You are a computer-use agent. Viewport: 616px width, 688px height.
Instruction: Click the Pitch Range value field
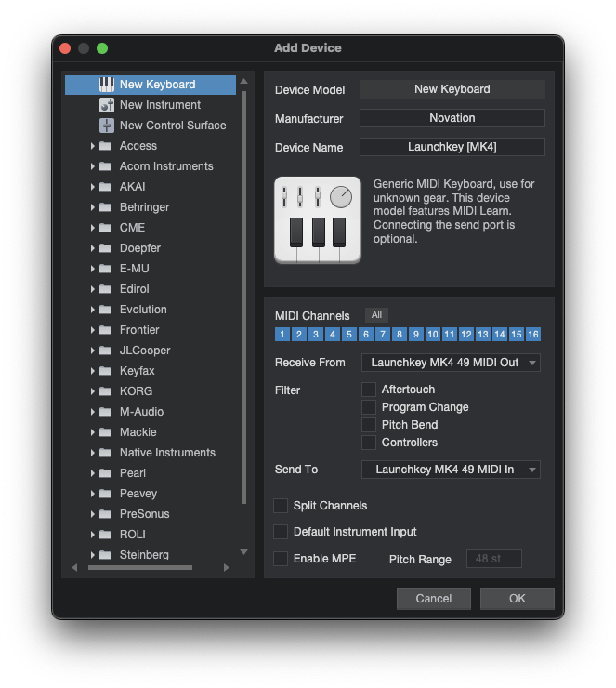pyautogui.click(x=494, y=559)
